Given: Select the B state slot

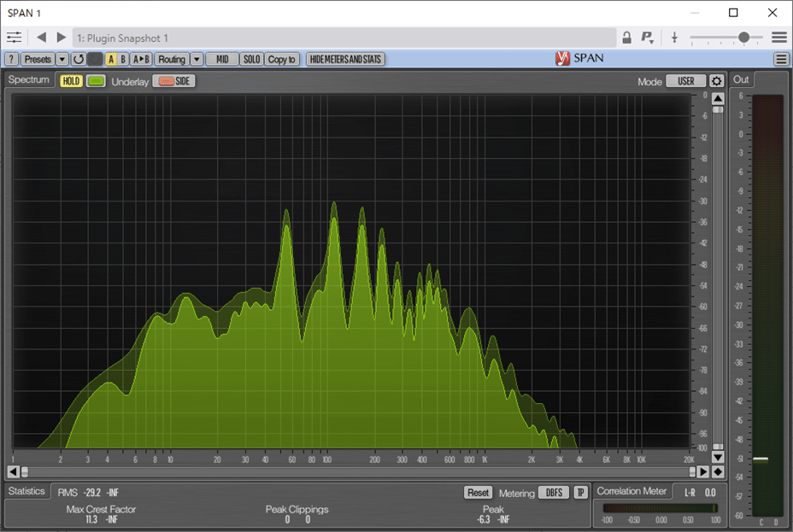Looking at the screenshot, I should (x=123, y=59).
